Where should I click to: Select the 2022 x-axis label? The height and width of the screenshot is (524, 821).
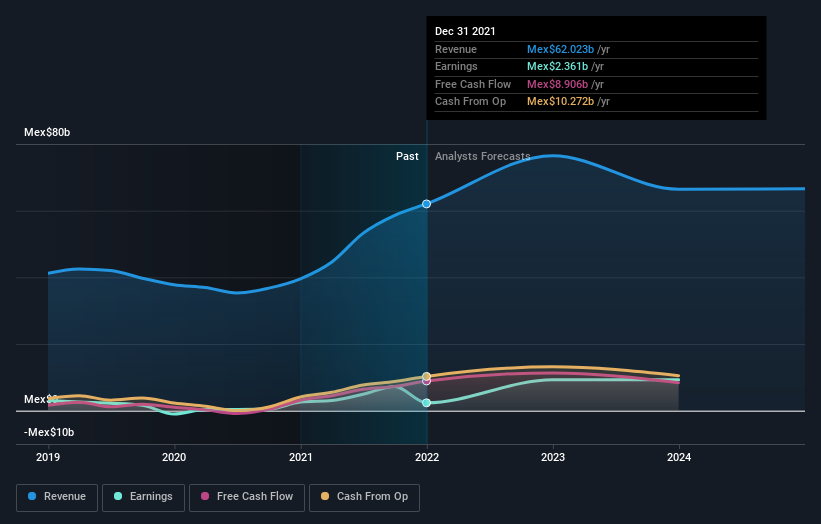tap(427, 457)
